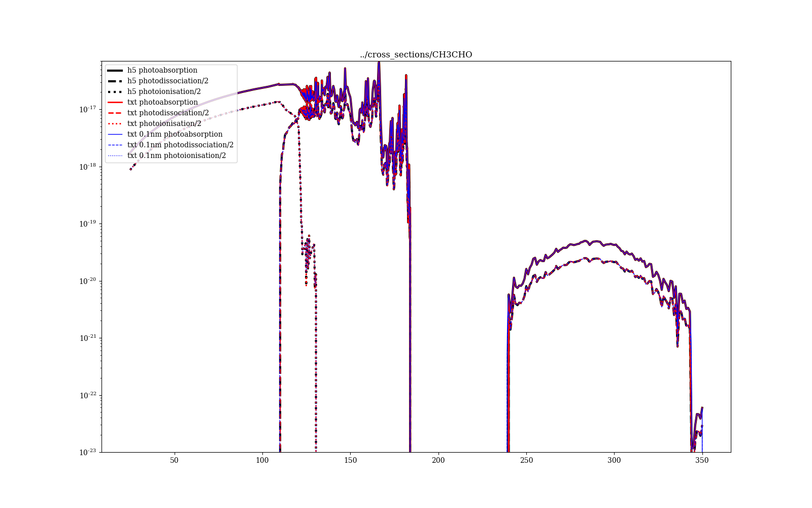Select legend entry 'h5 photodissociation/2'
This screenshot has width=812, height=508.
[168, 81]
